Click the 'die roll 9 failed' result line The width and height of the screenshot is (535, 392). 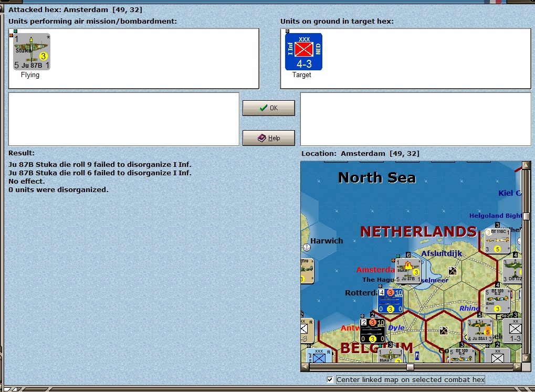click(100, 164)
